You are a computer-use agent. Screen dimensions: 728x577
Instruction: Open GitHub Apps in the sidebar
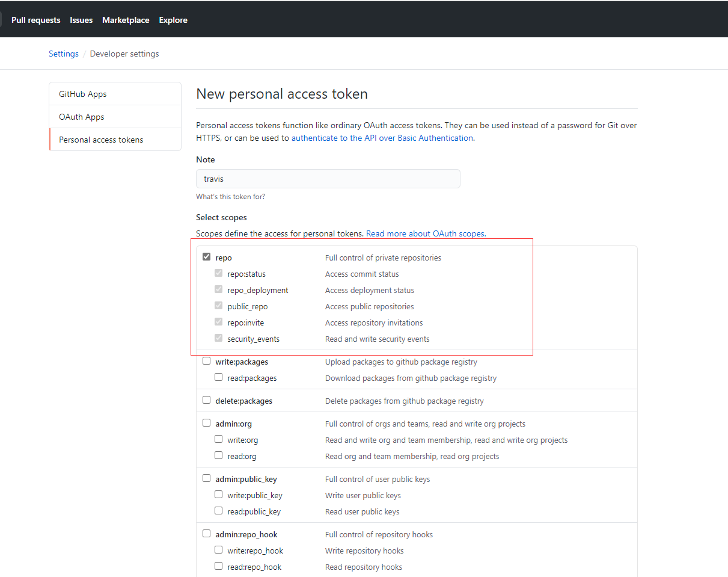point(115,94)
